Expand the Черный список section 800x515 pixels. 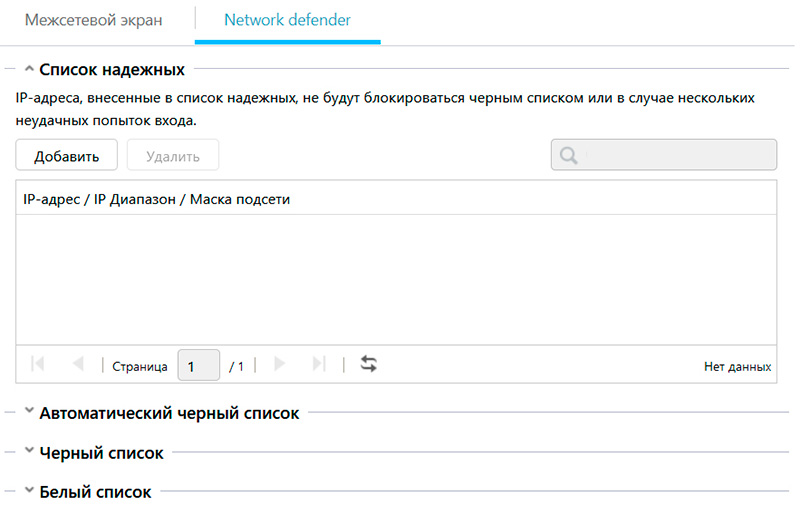28,452
